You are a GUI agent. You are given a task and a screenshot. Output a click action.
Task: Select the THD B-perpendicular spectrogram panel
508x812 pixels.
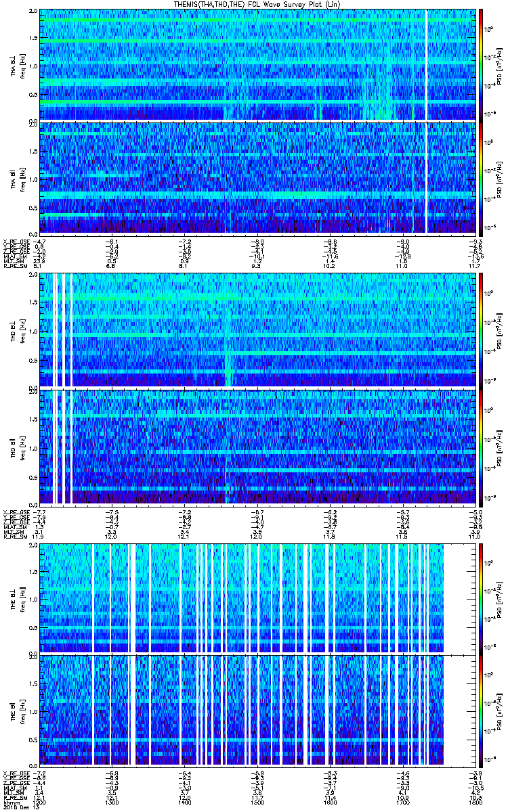click(x=257, y=330)
